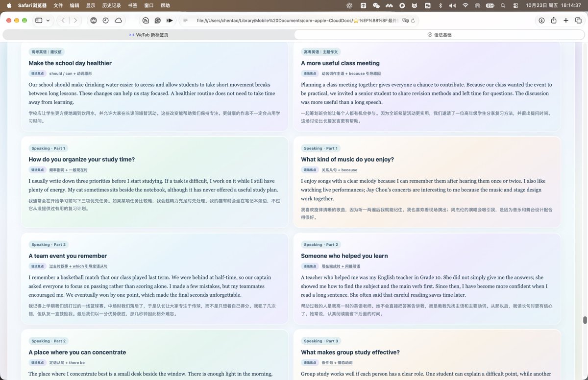Show Safari downloads
Viewport: 588px width, 380px height.
coord(541,21)
